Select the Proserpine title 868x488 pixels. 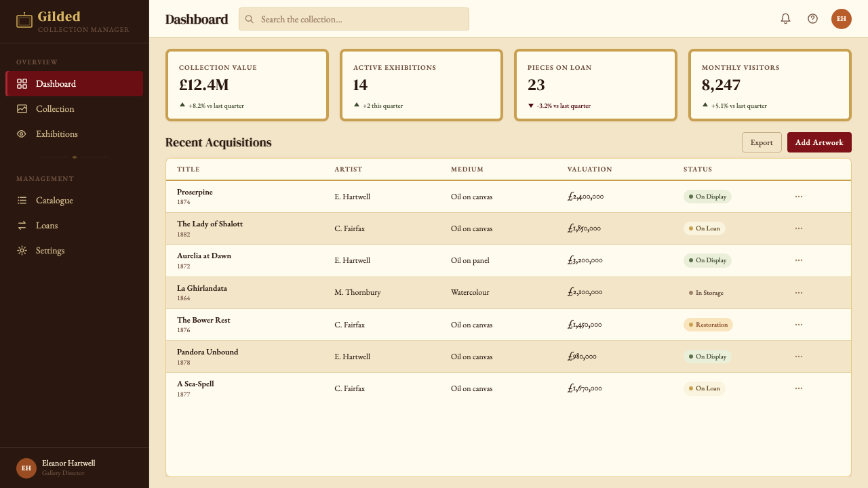195,192
